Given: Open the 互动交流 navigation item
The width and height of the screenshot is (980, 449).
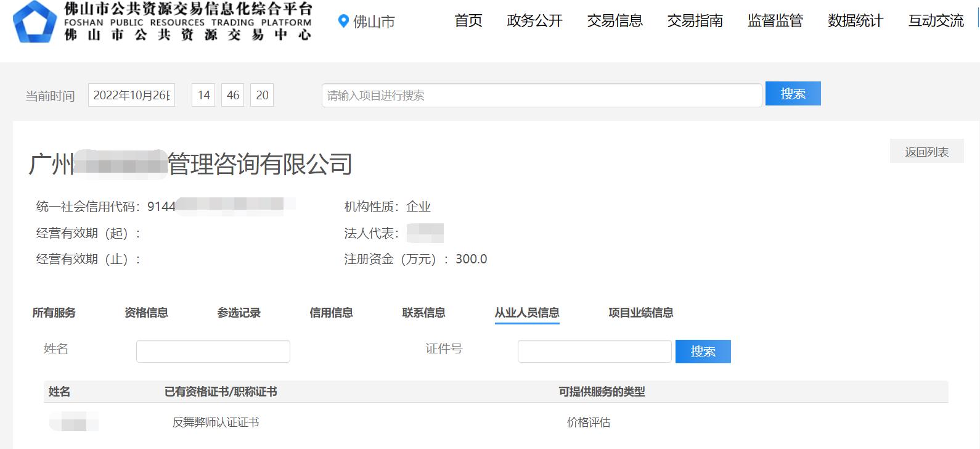Looking at the screenshot, I should [936, 21].
